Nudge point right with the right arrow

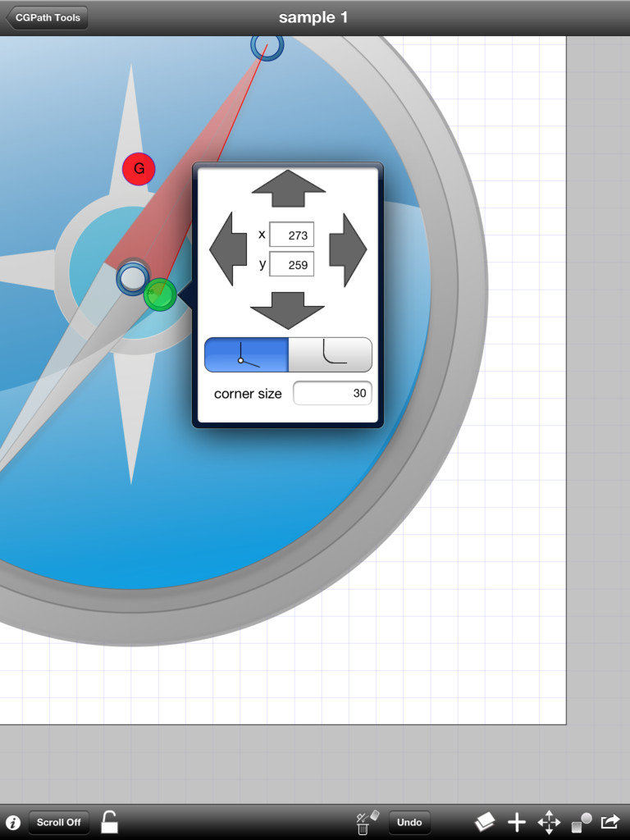click(348, 249)
